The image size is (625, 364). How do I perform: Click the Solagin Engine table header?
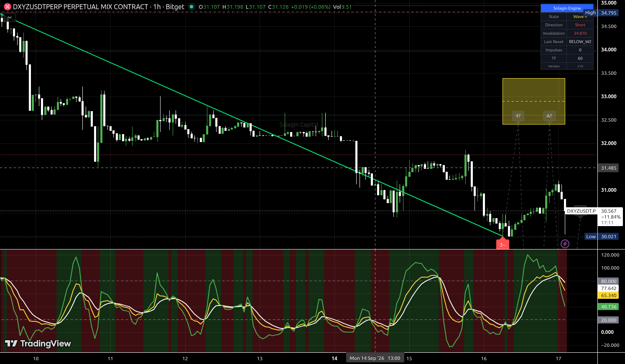(x=567, y=8)
